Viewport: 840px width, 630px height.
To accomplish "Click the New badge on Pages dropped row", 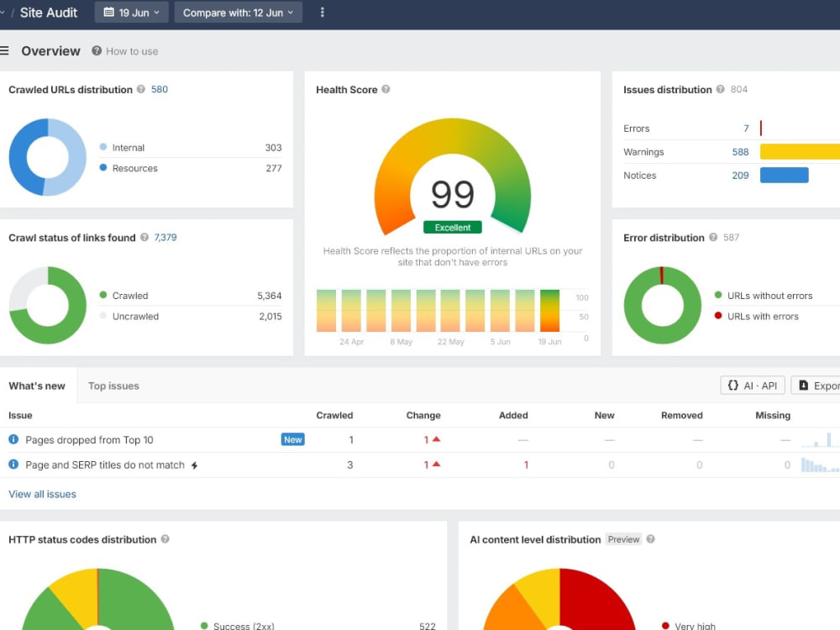I will (x=293, y=439).
